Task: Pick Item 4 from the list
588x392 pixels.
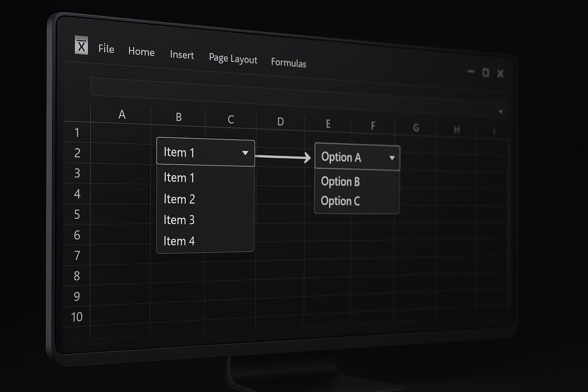Action: [x=179, y=241]
